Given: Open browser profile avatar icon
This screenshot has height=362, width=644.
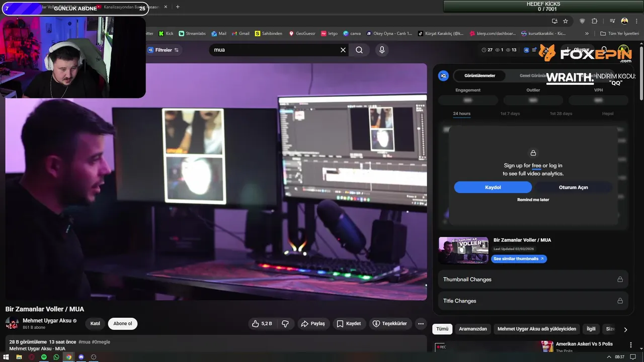Looking at the screenshot, I should 624,21.
